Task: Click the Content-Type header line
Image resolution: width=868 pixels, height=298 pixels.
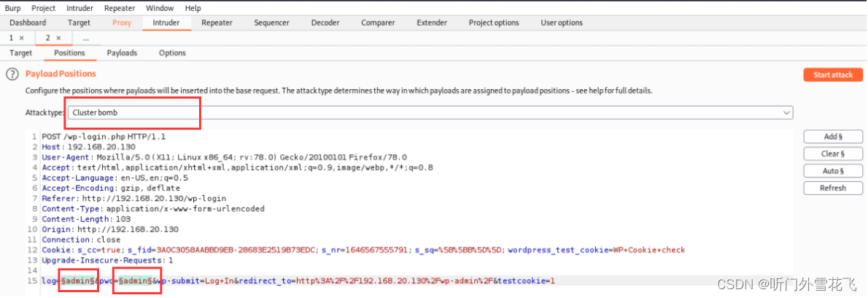Action: (152, 209)
